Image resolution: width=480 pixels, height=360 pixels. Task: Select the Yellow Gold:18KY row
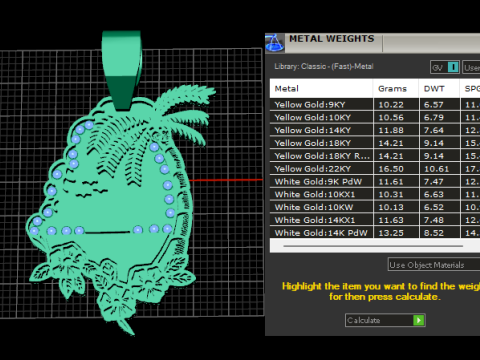[375, 143]
